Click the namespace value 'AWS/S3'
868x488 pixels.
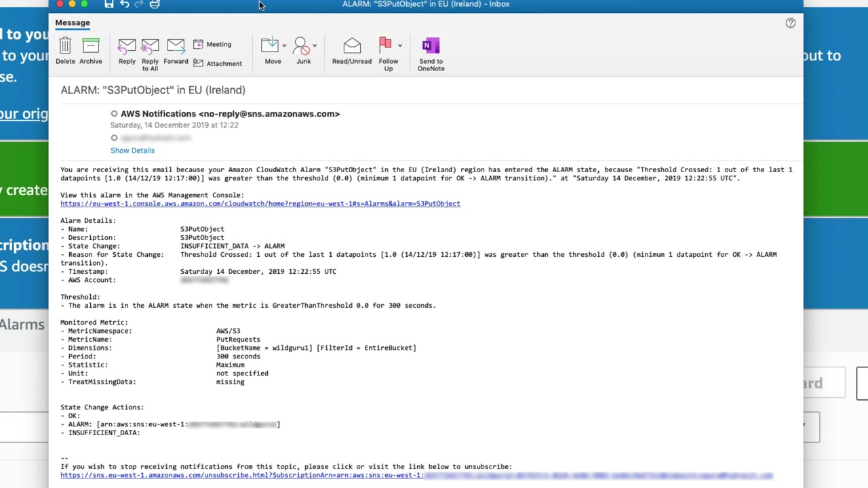coord(228,331)
